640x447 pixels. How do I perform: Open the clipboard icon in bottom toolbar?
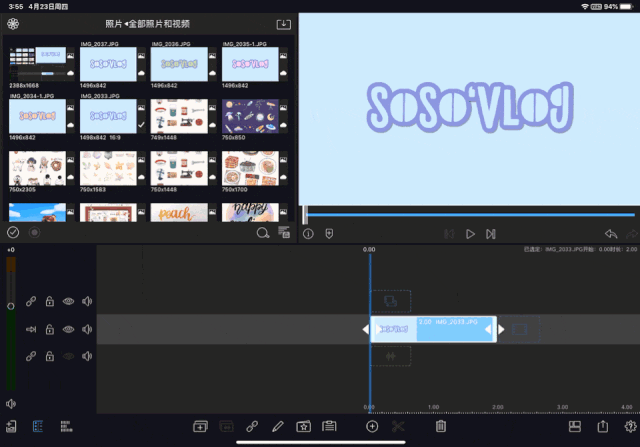point(329,427)
